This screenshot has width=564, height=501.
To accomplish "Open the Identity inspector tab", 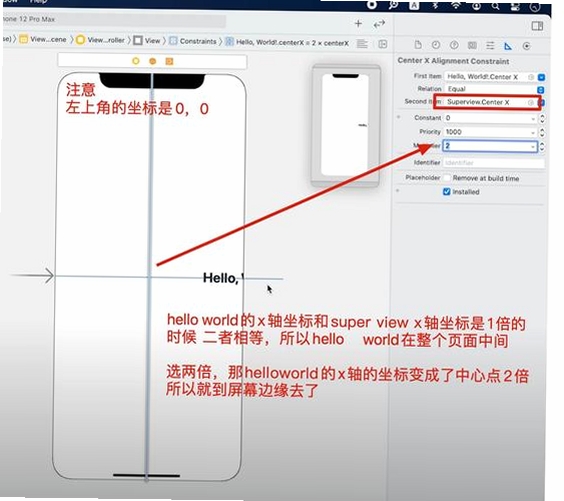I will 472,45.
